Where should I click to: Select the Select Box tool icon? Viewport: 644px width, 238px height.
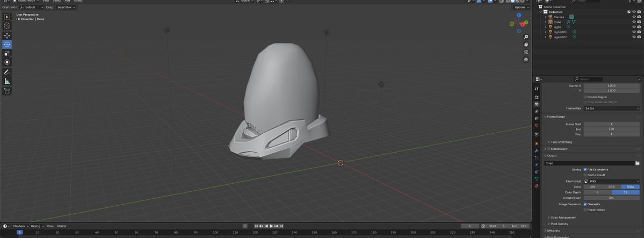click(7, 17)
